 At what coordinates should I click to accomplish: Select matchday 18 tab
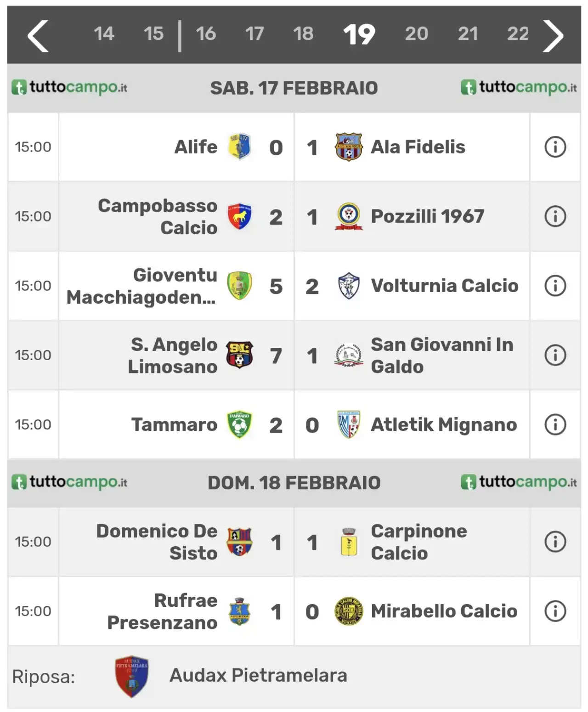point(303,34)
